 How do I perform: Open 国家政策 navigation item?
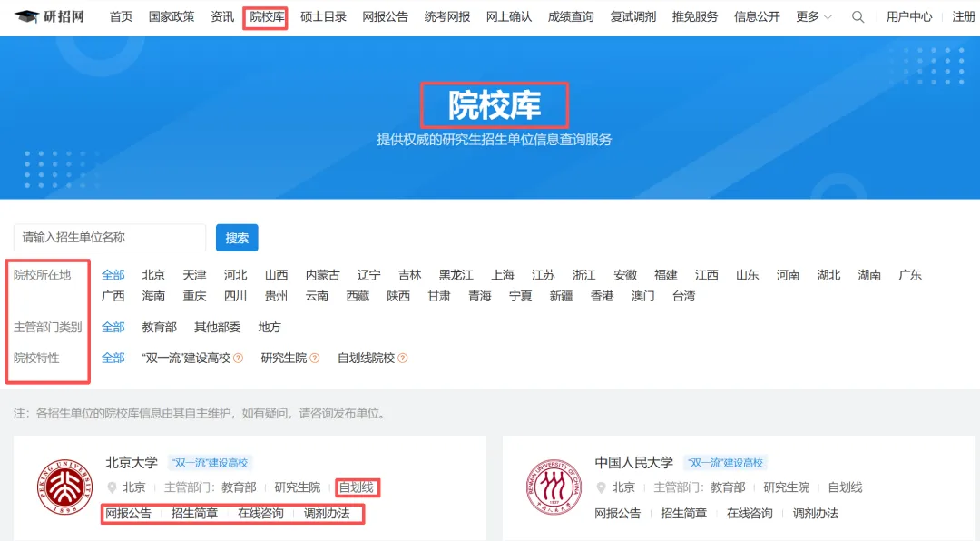(x=171, y=17)
